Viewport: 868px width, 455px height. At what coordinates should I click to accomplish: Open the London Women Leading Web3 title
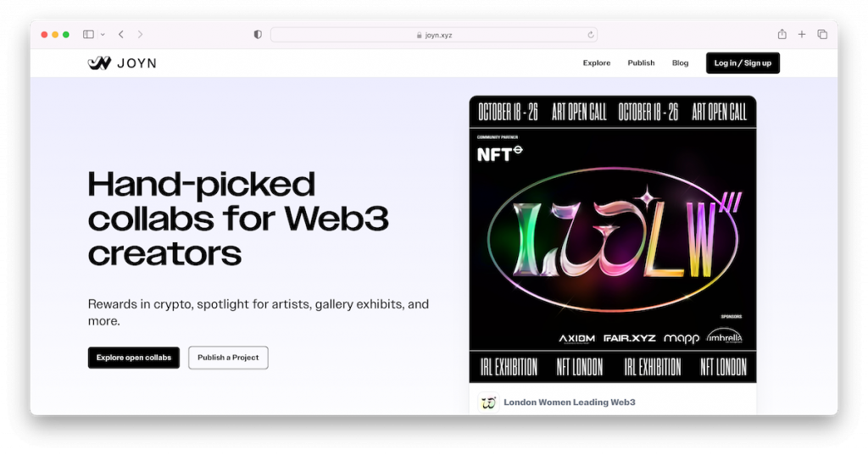569,402
